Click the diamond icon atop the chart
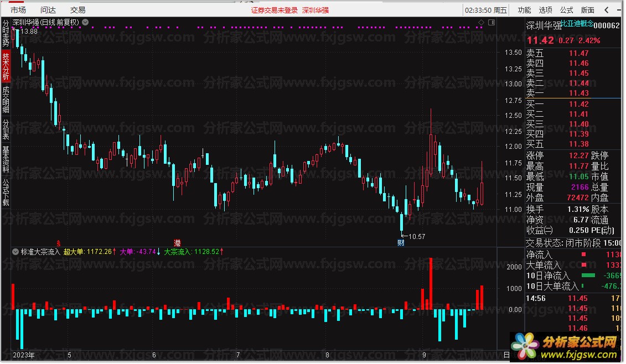 click(481, 23)
